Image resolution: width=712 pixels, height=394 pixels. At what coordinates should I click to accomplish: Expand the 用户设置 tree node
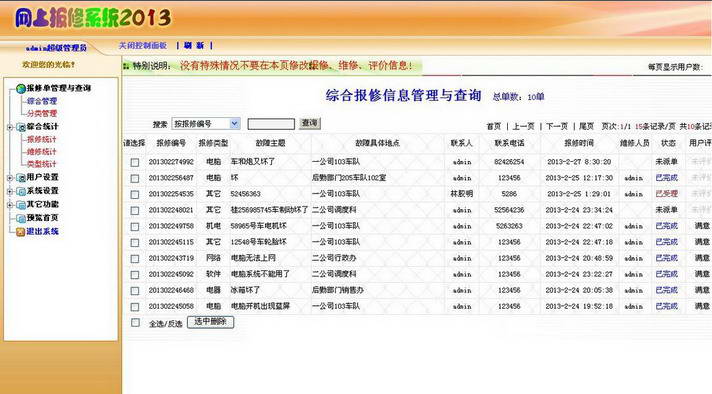click(x=10, y=177)
